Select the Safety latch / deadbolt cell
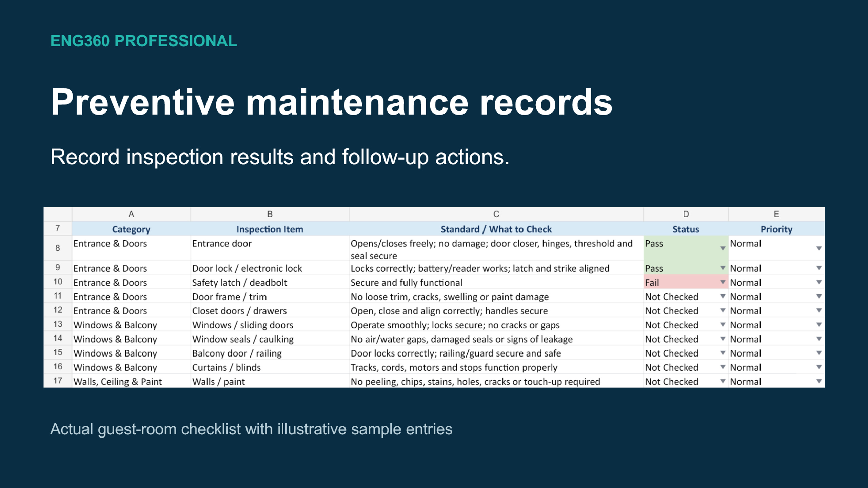 point(270,282)
